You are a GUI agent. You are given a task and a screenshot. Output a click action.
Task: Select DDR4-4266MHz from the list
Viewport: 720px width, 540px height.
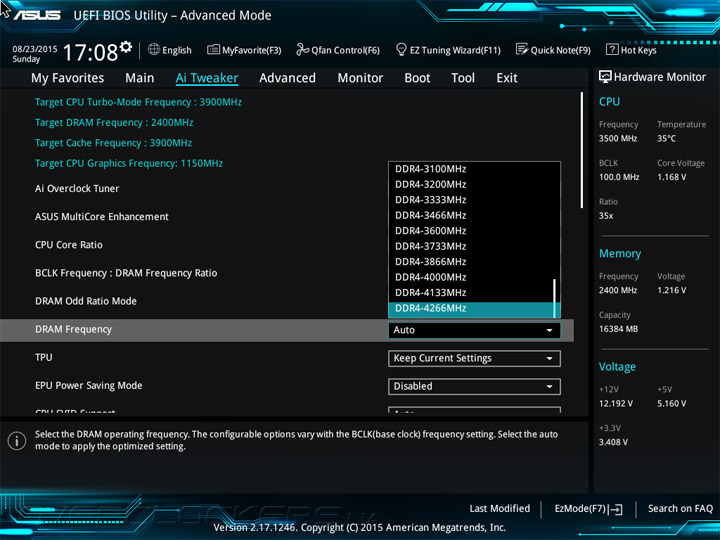(431, 309)
